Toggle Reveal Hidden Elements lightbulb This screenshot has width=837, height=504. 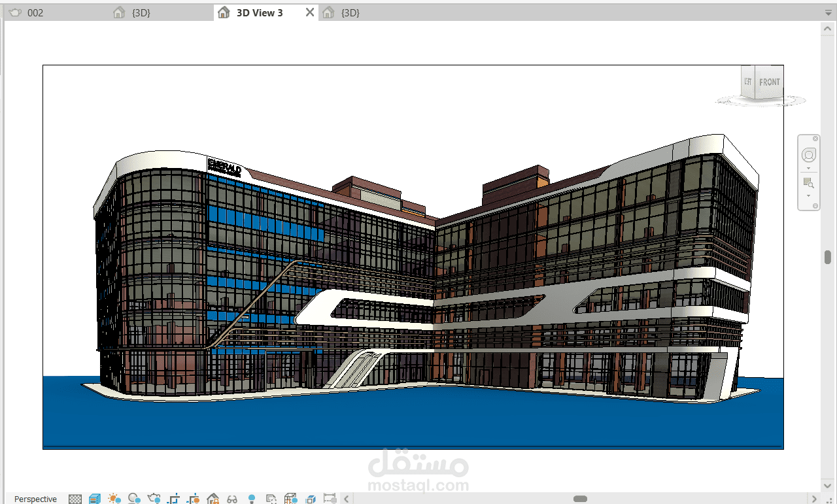[x=252, y=499]
